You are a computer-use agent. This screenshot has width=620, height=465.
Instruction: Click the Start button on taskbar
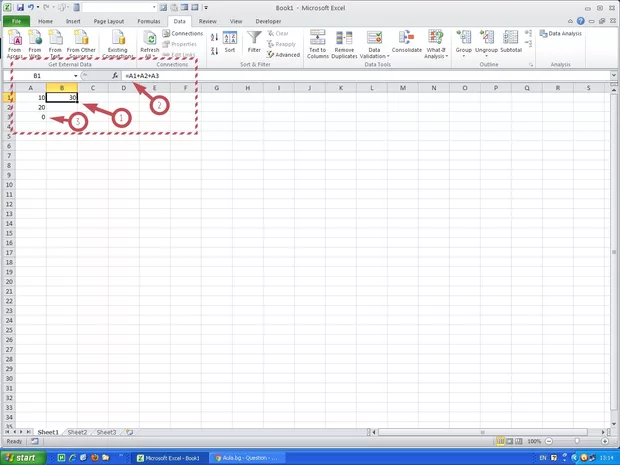pyautogui.click(x=23, y=458)
